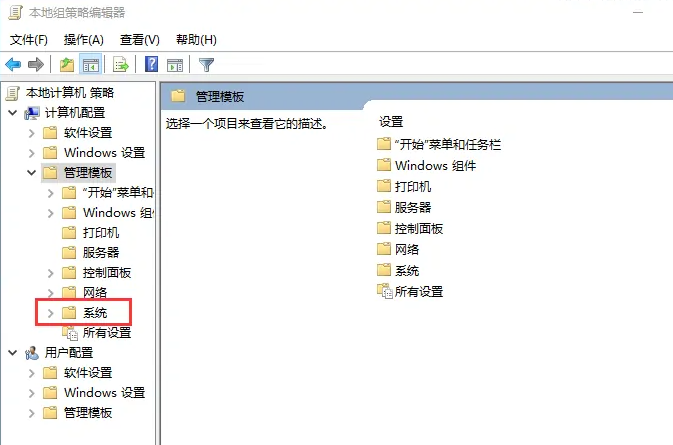Select 本地计算机 策略 root label

point(70,93)
